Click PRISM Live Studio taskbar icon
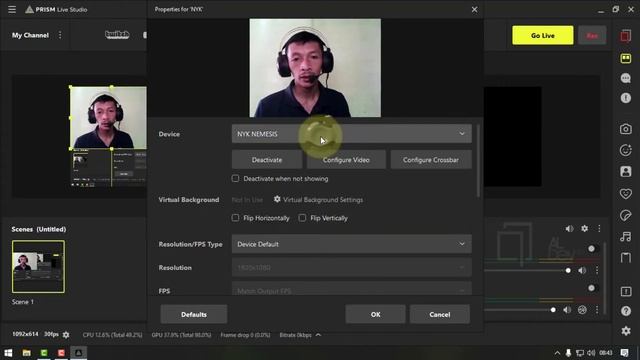 coord(78,353)
